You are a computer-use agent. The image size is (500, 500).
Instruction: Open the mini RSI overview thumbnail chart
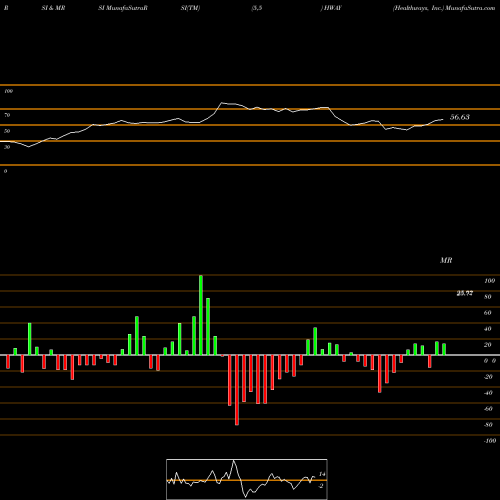pyautogui.click(x=247, y=479)
